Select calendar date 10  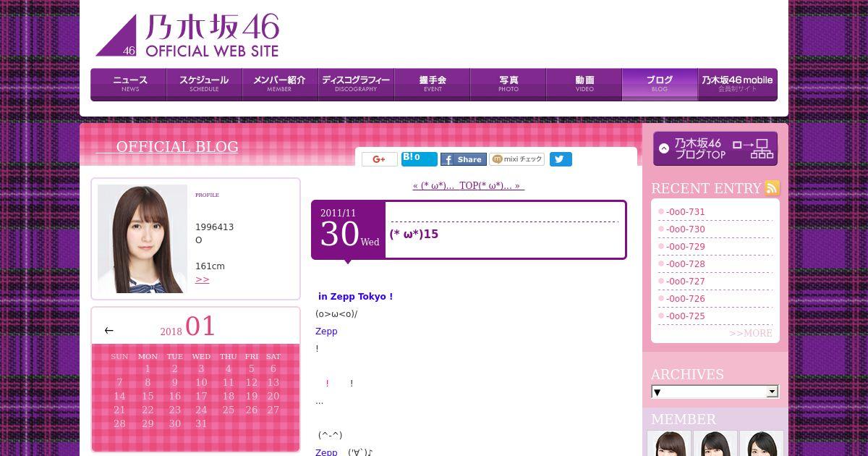click(x=201, y=382)
